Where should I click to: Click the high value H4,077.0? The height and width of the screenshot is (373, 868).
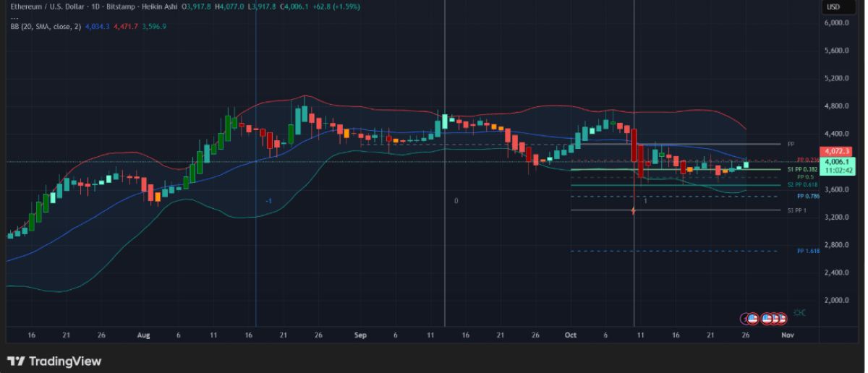(x=230, y=7)
